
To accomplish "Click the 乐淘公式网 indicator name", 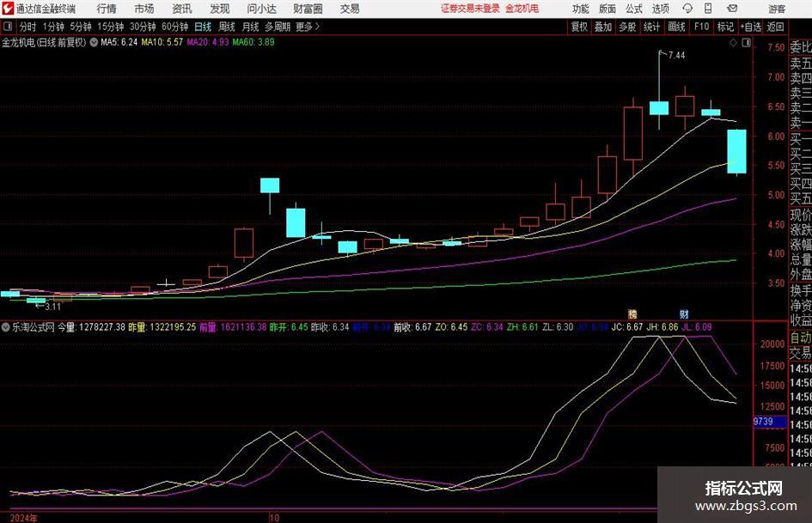I will [x=34, y=327].
